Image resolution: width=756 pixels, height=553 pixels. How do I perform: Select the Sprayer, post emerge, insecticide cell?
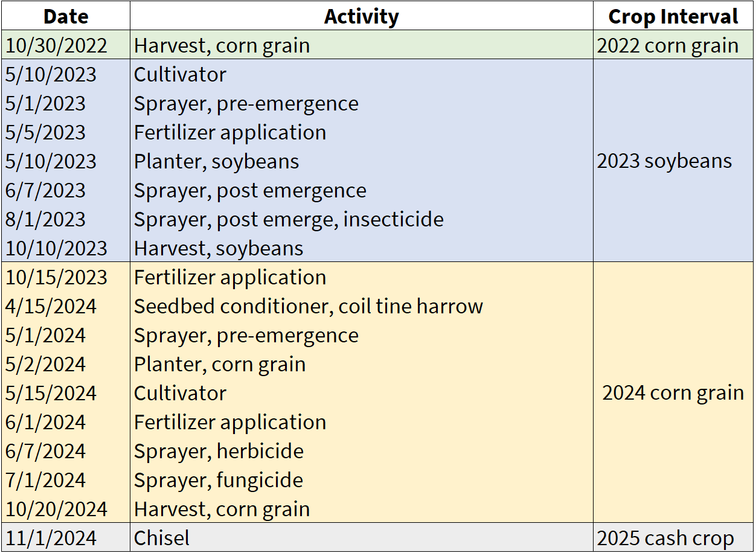click(x=289, y=219)
